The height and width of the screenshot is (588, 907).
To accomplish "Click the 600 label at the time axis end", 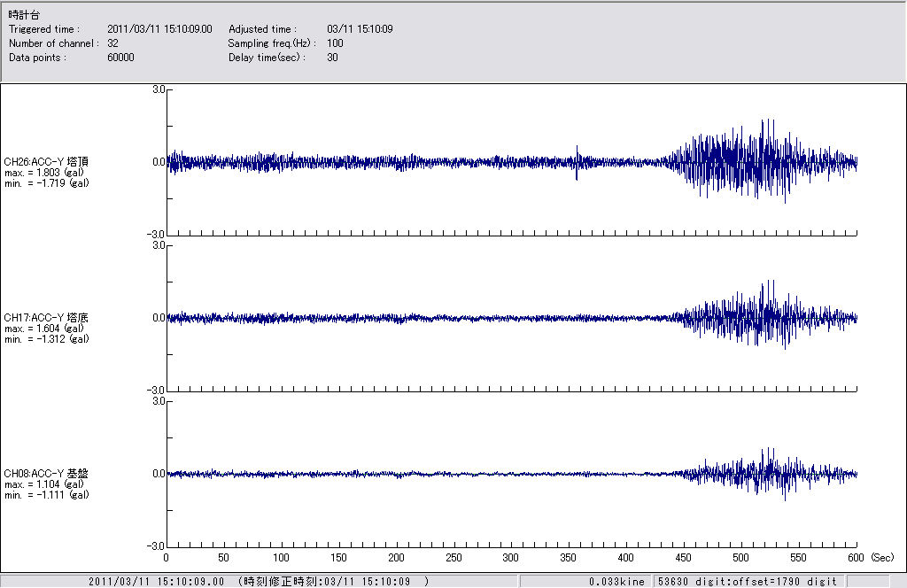I will [x=856, y=558].
